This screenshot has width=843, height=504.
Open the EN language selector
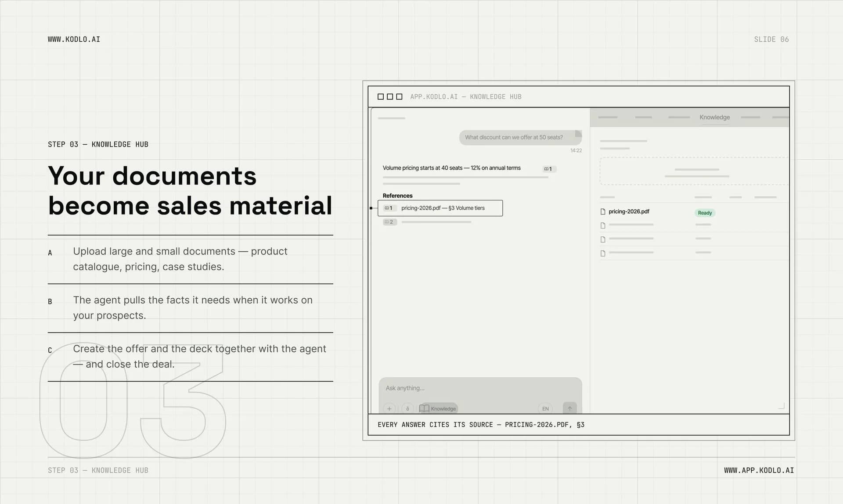pyautogui.click(x=545, y=408)
